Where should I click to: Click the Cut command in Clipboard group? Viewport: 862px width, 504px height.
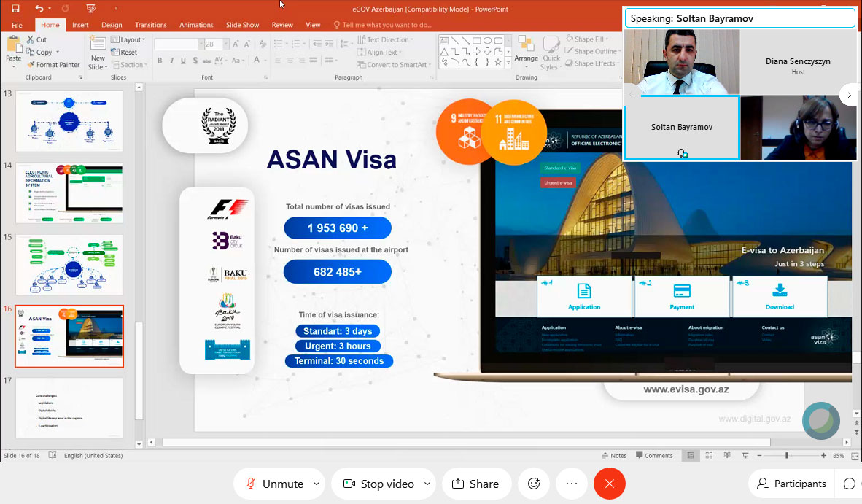[x=36, y=39]
